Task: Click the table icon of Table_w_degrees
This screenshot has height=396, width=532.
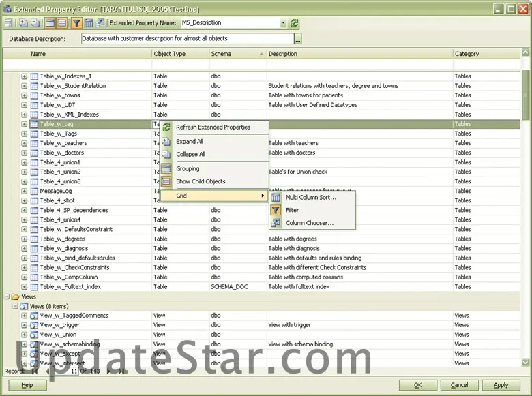Action: tap(34, 239)
